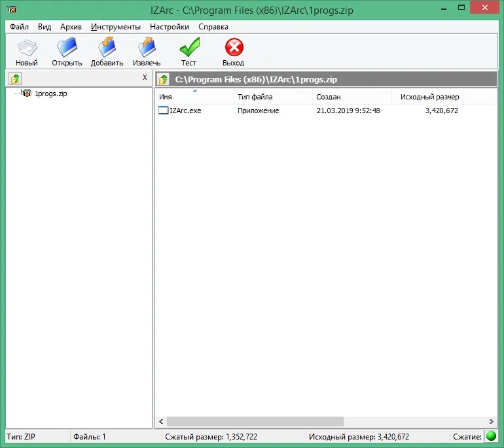Sort by Исходный размер column
504x448 pixels.
(x=427, y=97)
